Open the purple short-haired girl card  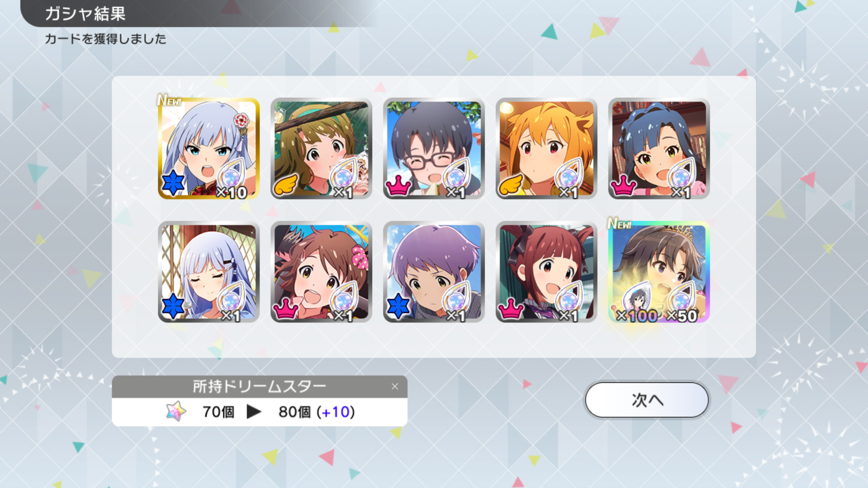(x=434, y=272)
